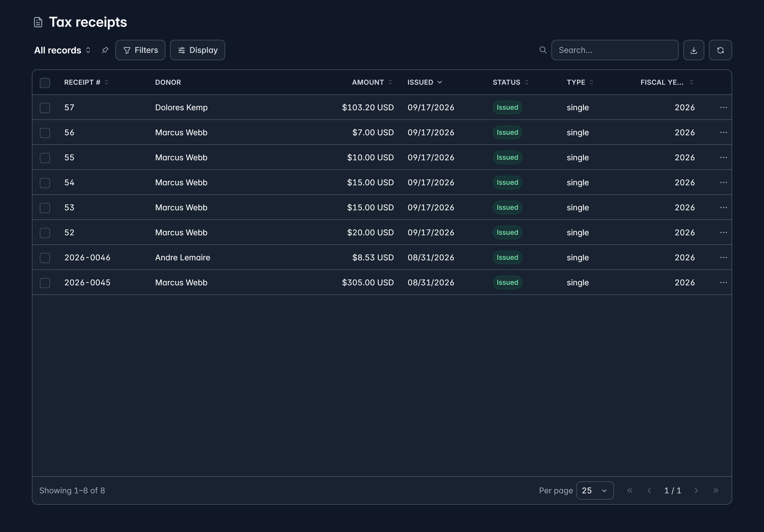Image resolution: width=764 pixels, height=532 pixels.
Task: Click into the Search field
Action: tap(615, 50)
